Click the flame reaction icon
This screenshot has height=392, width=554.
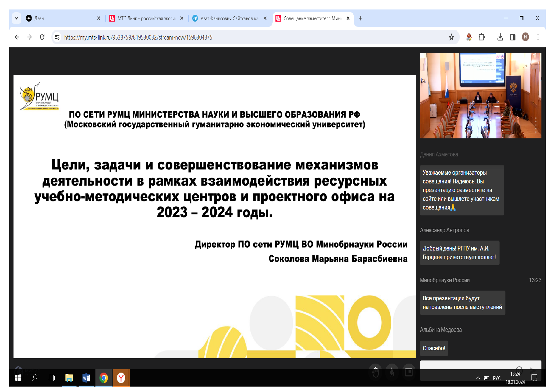pyautogui.click(x=392, y=372)
